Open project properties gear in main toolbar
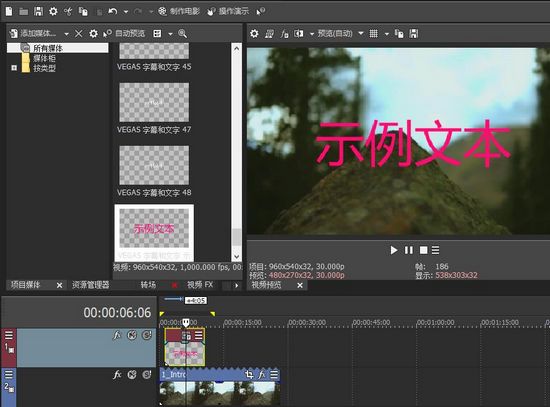The image size is (550, 407). (x=53, y=11)
